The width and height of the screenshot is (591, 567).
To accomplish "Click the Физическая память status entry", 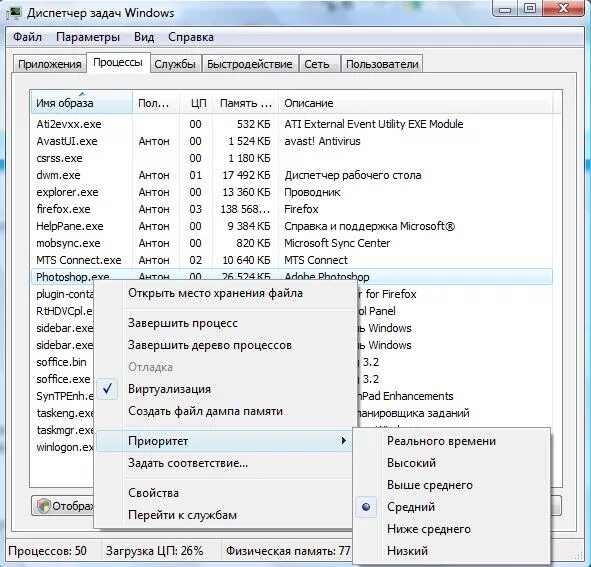I will [x=288, y=551].
